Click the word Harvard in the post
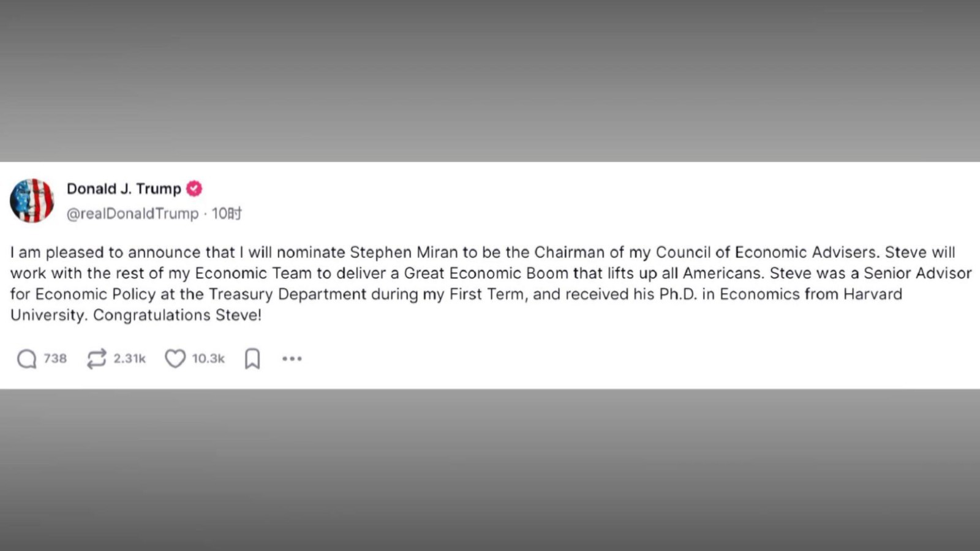Image resolution: width=980 pixels, height=551 pixels. tap(872, 294)
